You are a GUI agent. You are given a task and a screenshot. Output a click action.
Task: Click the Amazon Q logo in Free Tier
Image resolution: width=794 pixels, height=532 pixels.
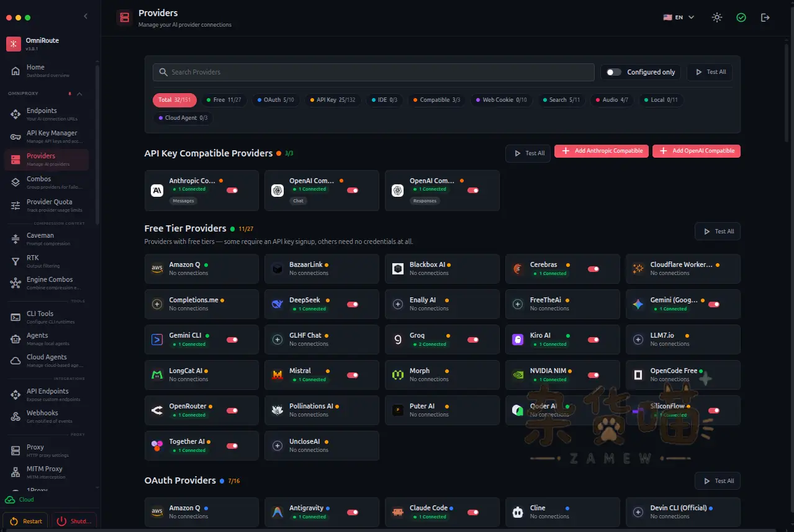click(x=156, y=269)
